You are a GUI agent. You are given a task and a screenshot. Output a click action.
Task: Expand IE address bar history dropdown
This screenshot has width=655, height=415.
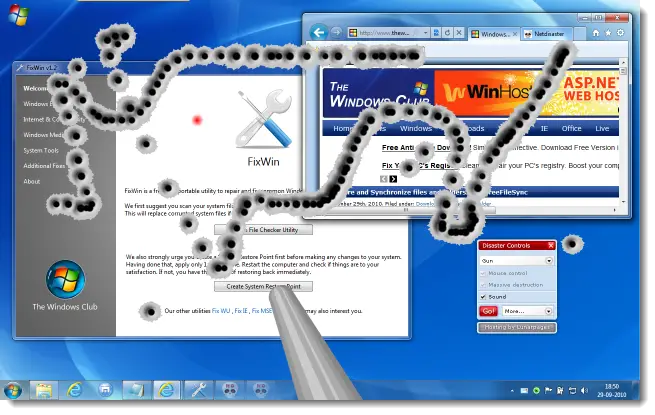[425, 33]
